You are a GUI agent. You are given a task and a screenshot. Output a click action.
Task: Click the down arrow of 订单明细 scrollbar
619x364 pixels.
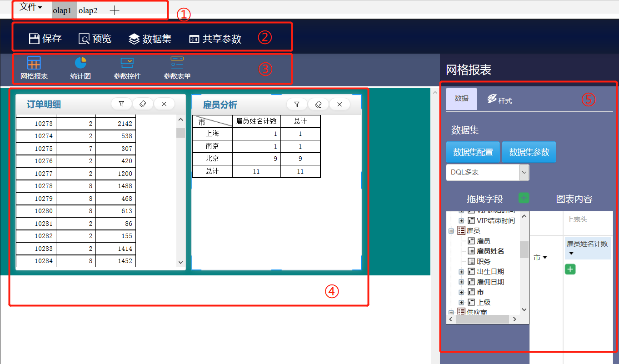[x=180, y=262]
